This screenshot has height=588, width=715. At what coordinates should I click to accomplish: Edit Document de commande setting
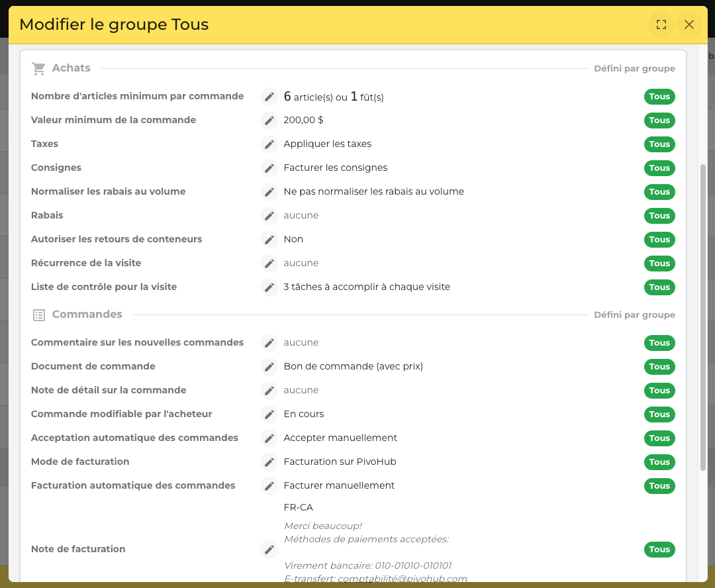pyautogui.click(x=269, y=366)
